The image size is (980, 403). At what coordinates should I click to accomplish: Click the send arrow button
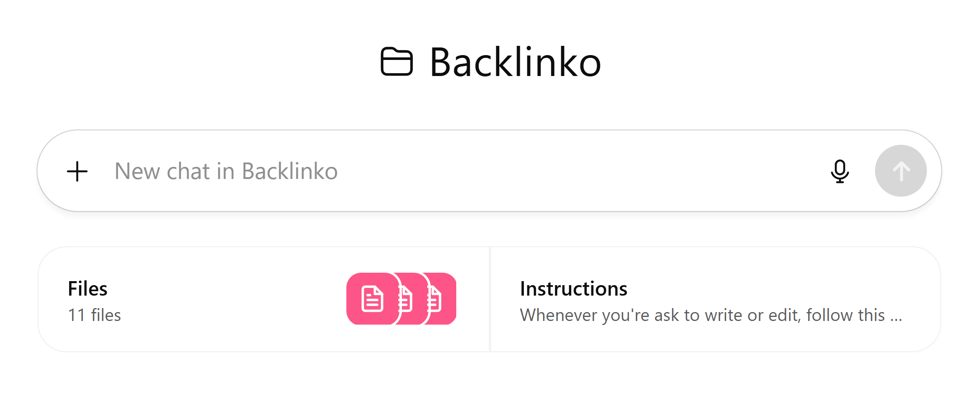(x=901, y=171)
